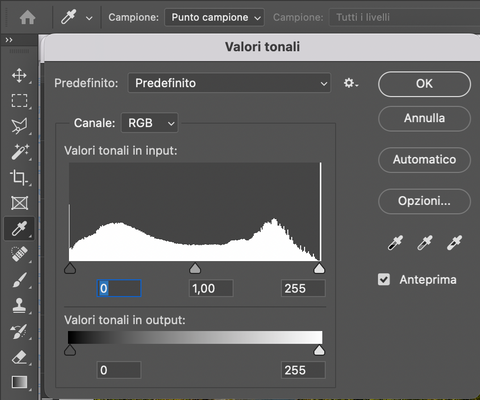Pick the white point eyedropper
Image resolution: width=480 pixels, height=400 pixels.
tap(454, 242)
